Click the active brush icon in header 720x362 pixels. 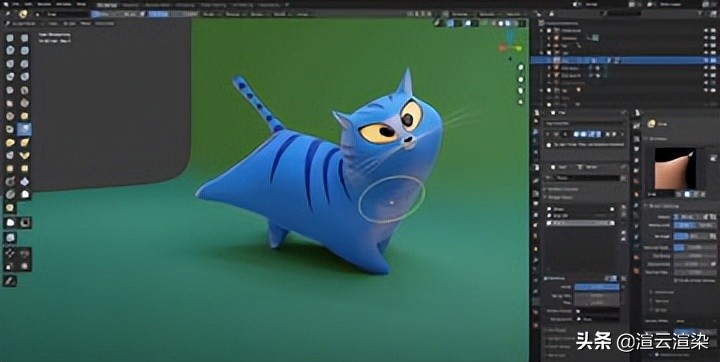23,14
